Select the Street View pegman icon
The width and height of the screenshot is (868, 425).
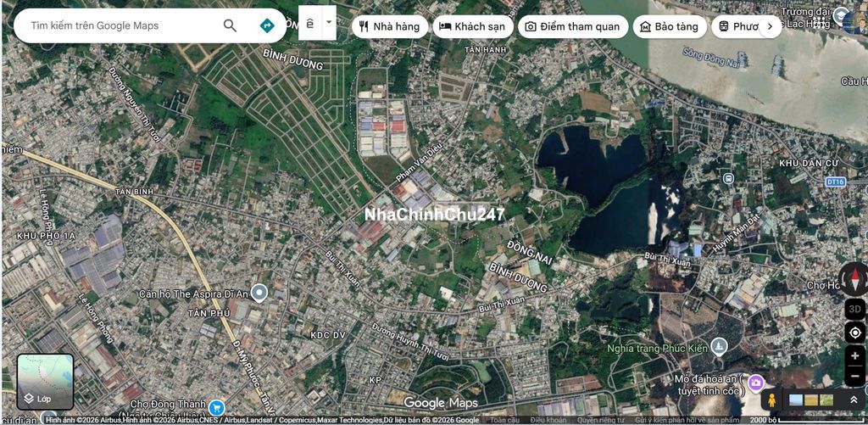click(x=771, y=400)
